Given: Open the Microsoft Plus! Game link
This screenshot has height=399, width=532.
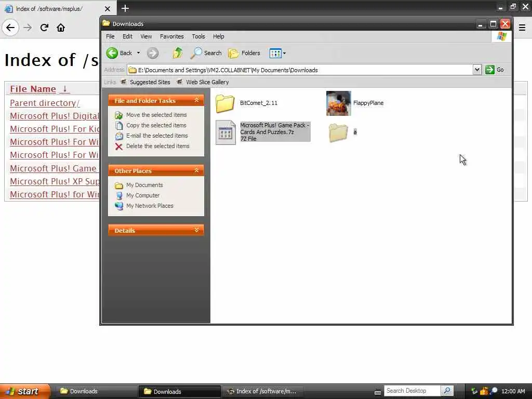Looking at the screenshot, I should (x=54, y=168).
